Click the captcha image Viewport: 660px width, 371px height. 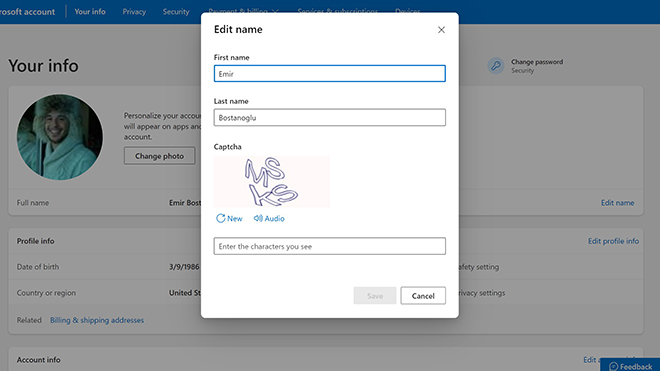[x=272, y=181]
